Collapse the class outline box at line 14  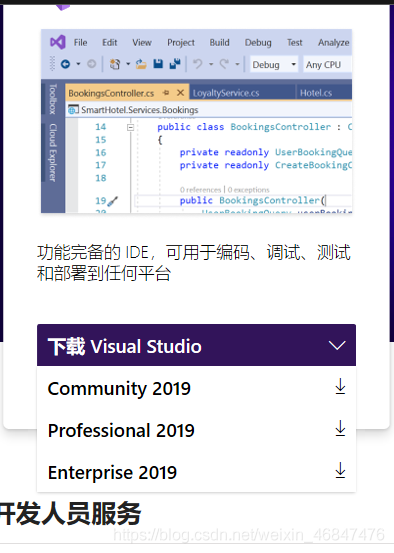point(131,127)
